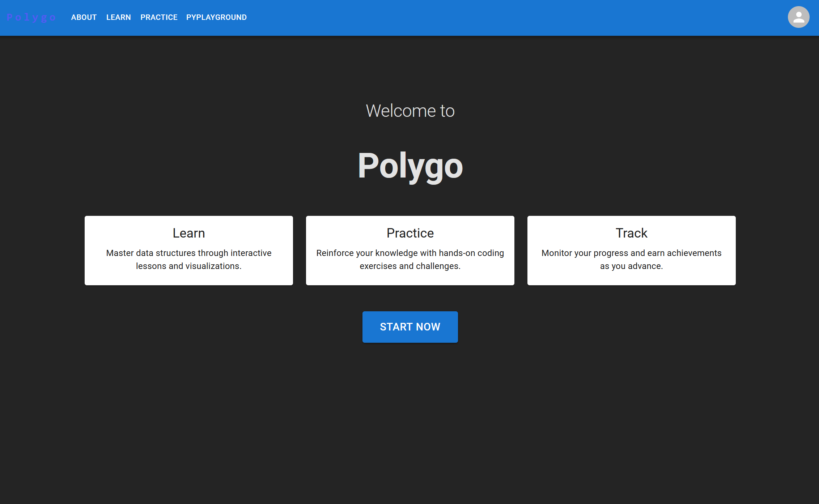819x504 pixels.
Task: Click the Learn card title
Action: 188,233
